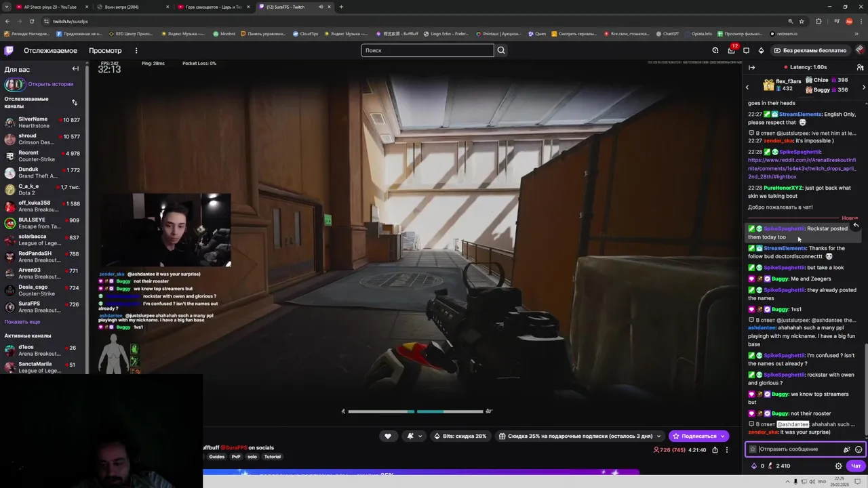Sort followed channels arrows icon

click(75, 102)
